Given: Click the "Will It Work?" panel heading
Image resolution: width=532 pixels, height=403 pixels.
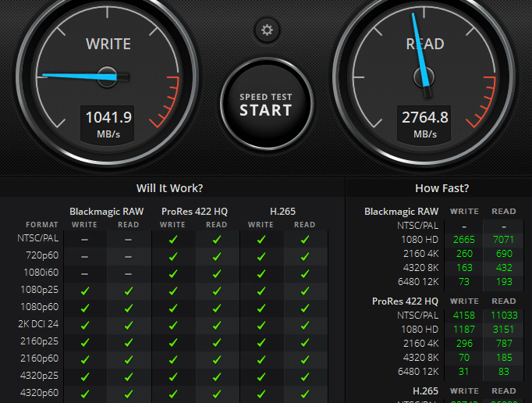Looking at the screenshot, I should [169, 188].
